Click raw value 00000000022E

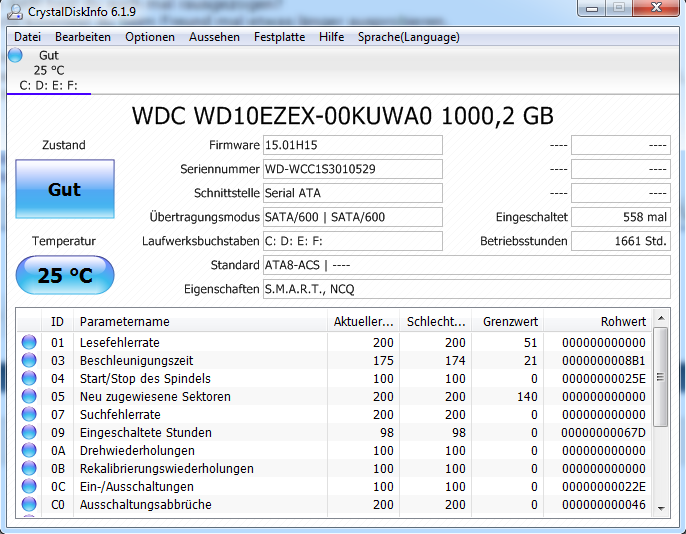(x=604, y=486)
